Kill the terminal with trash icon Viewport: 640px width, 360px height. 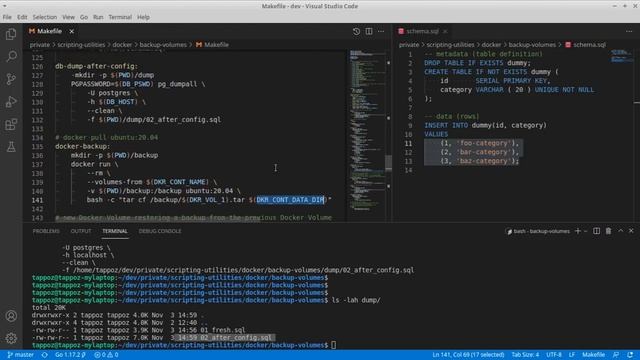tap(608, 231)
